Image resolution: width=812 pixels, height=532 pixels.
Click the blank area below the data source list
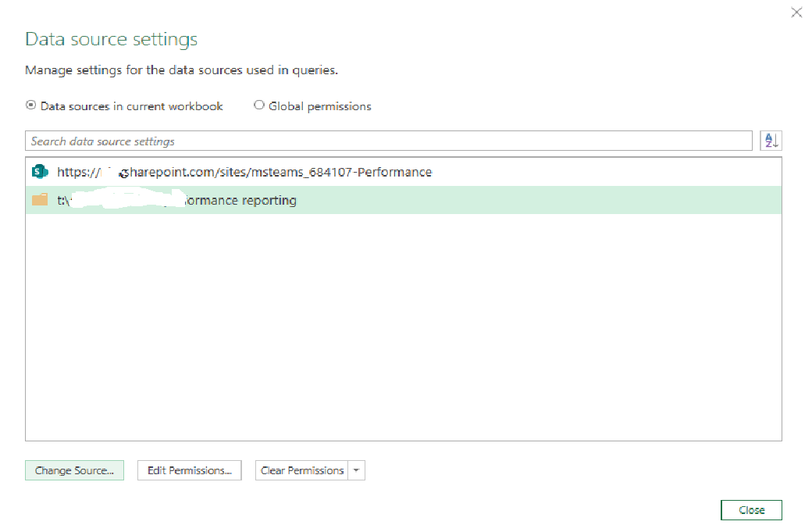390,328
